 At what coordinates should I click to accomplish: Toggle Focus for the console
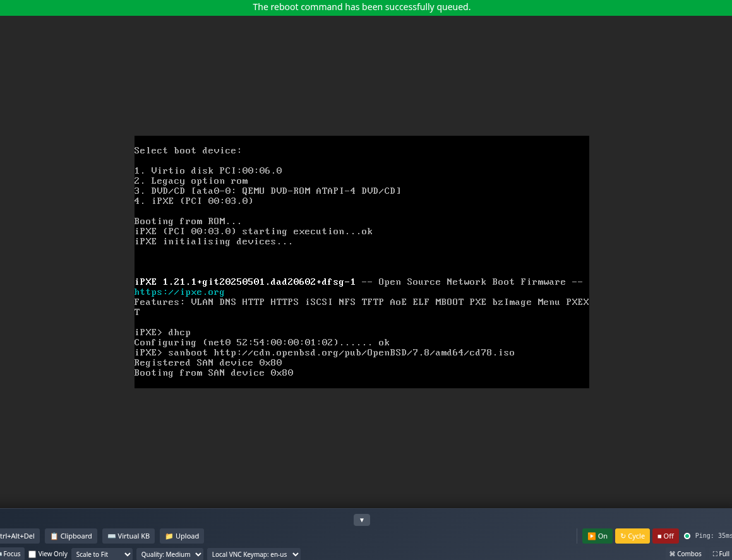click(9, 554)
